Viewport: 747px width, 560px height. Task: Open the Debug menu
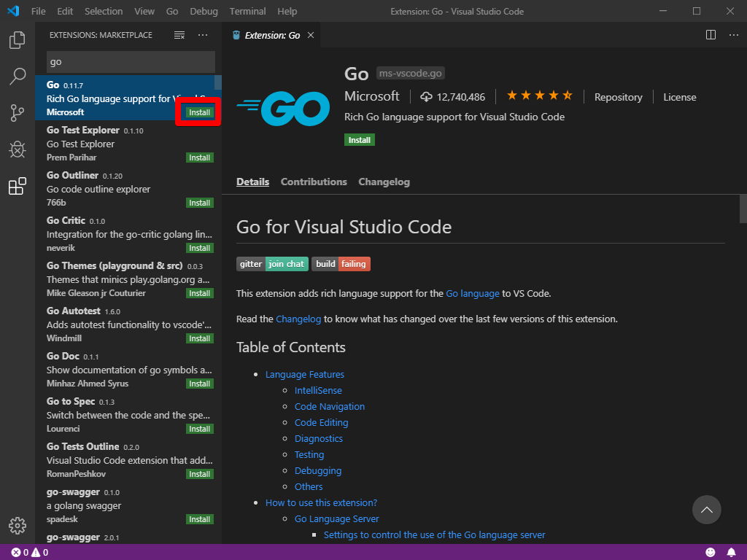(x=204, y=11)
